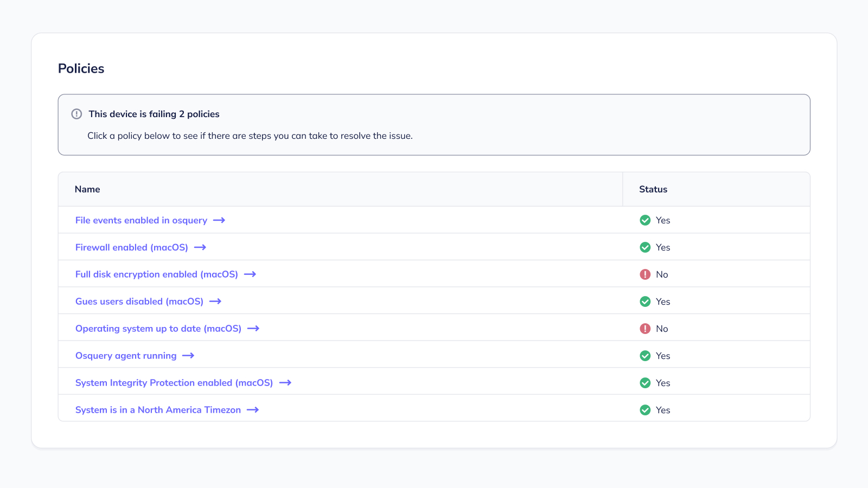Click 'Yes' status for North America Timezon

coord(663,410)
